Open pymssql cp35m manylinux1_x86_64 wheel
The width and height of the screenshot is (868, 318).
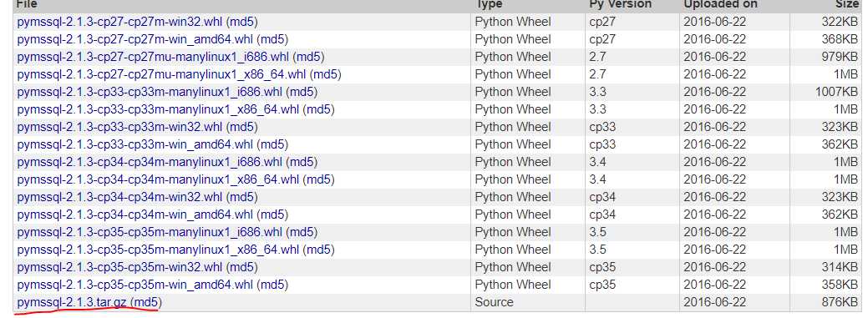pos(159,250)
